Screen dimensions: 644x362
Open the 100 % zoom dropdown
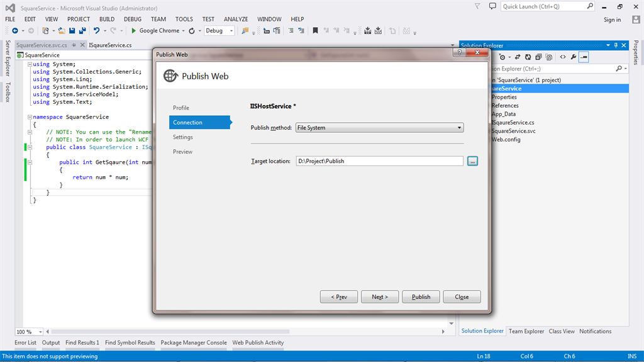tap(40, 332)
